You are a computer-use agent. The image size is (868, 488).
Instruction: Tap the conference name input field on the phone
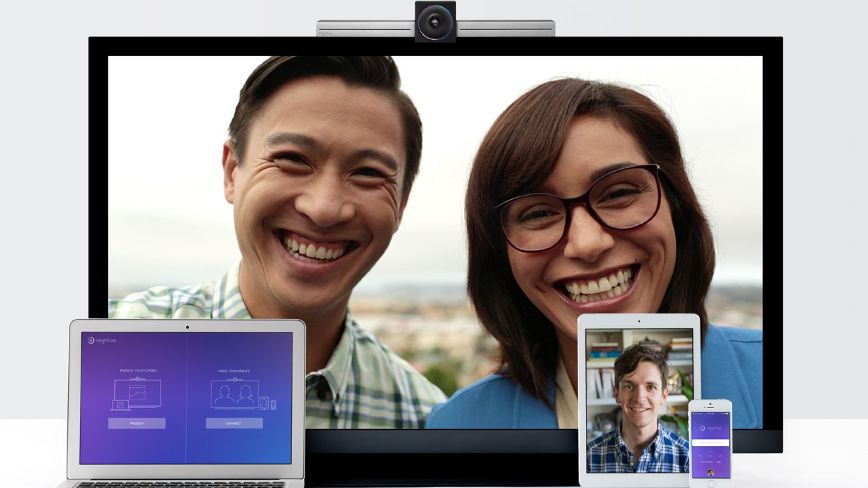tap(711, 442)
